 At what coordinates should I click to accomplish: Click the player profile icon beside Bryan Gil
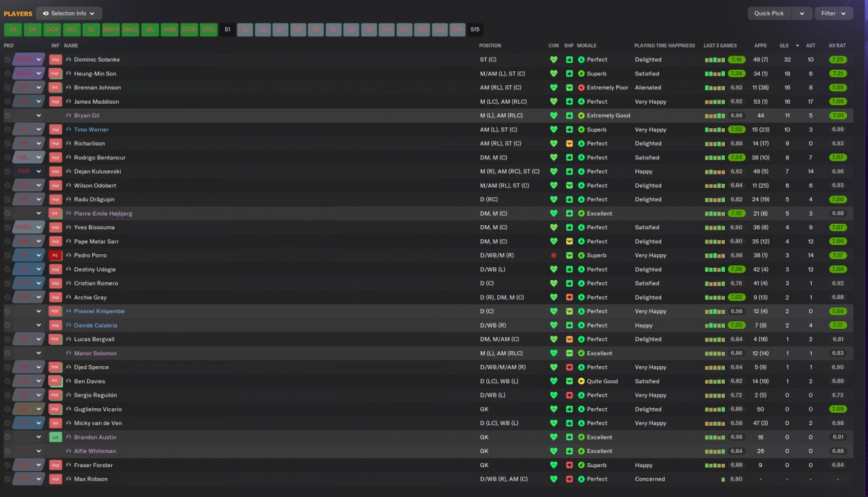68,116
